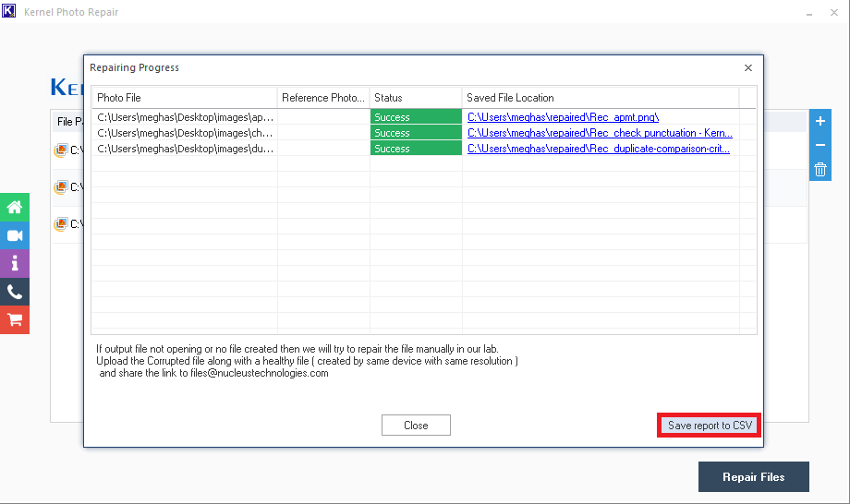Click the plus add-file icon
Screen dimensions: 850x504
820,121
